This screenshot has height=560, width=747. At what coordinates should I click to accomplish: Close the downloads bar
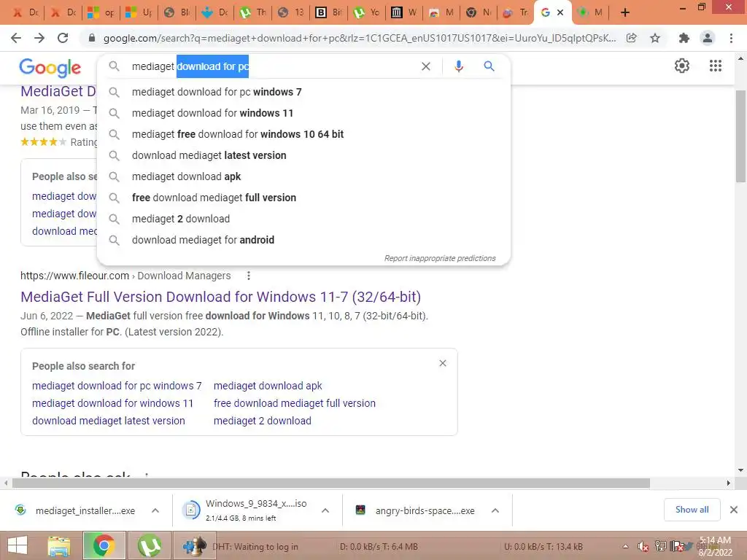coord(734,510)
